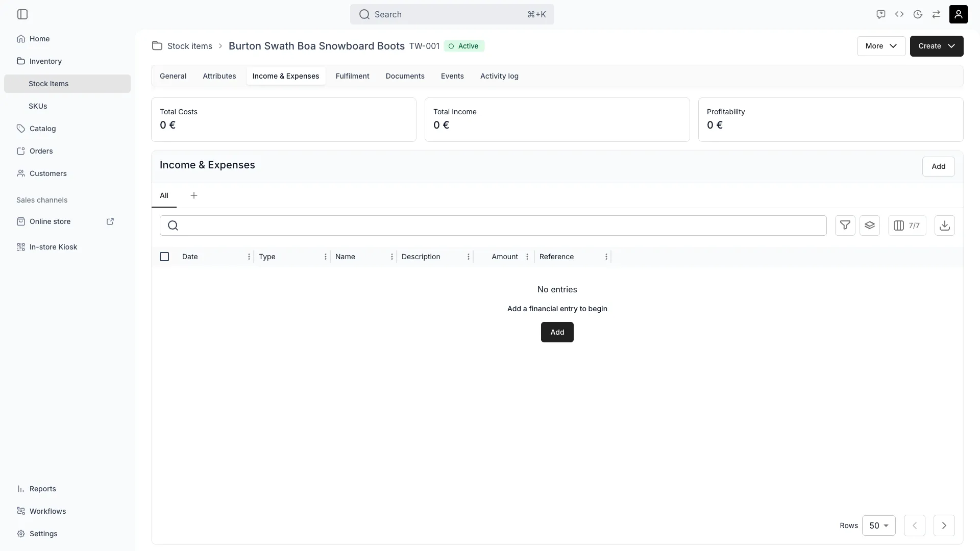Open Description column options menu

[469, 257]
